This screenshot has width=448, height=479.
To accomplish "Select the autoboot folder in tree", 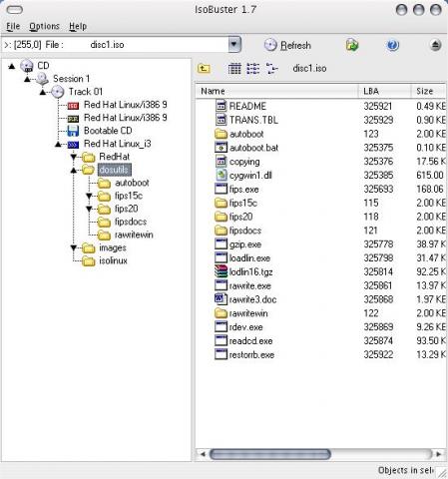I will (132, 183).
